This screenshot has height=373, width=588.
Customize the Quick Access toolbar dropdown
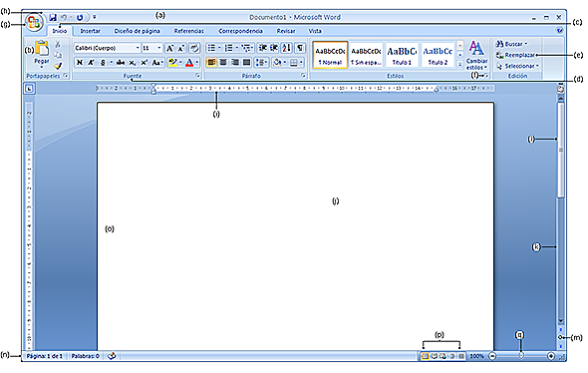click(x=95, y=17)
